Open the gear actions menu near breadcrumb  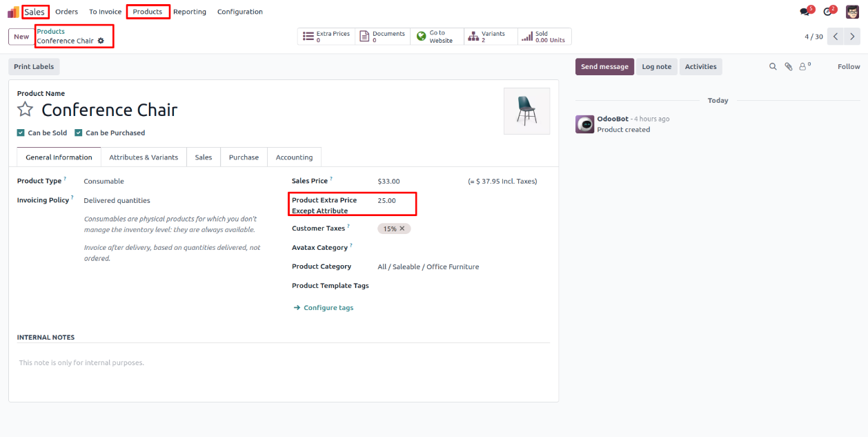(101, 41)
